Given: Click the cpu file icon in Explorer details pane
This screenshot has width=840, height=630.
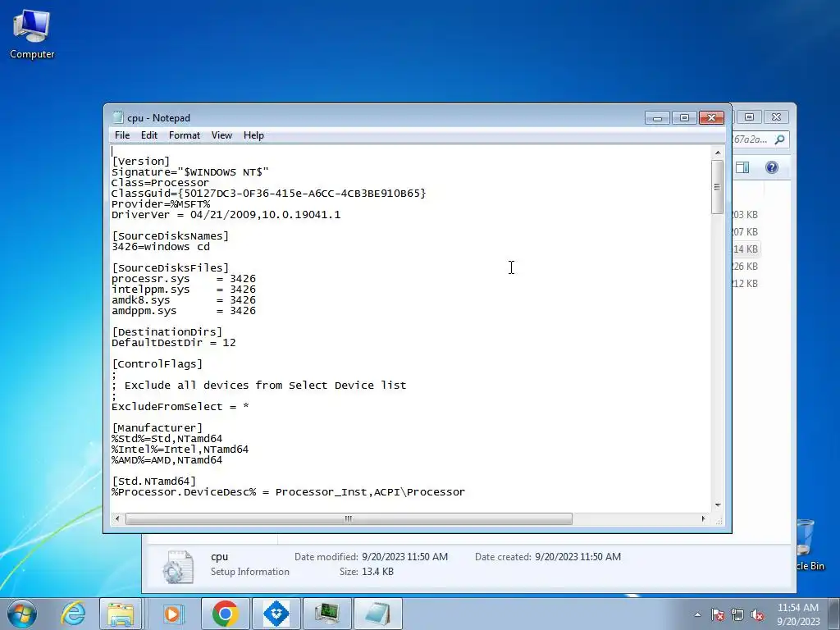Looking at the screenshot, I should coord(178,566).
